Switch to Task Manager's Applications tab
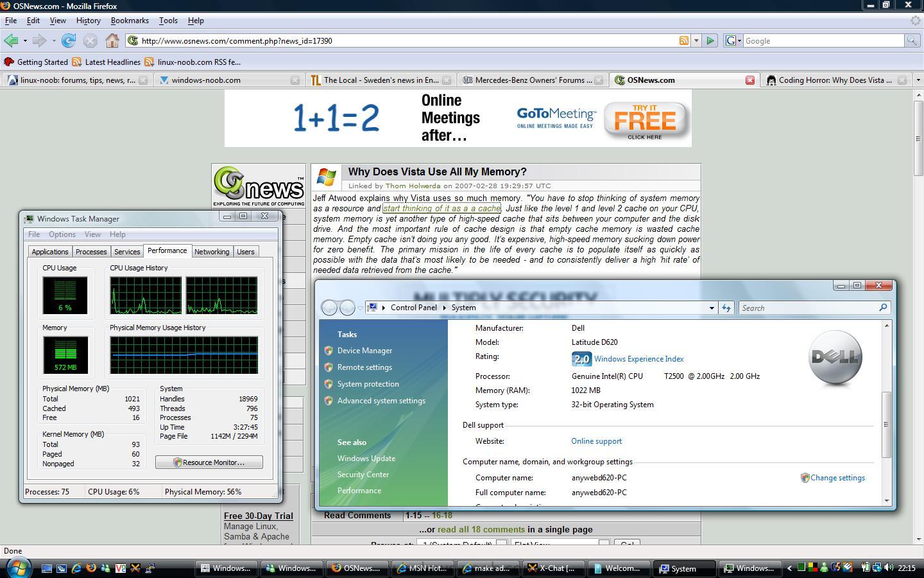924x578 pixels. (x=50, y=252)
